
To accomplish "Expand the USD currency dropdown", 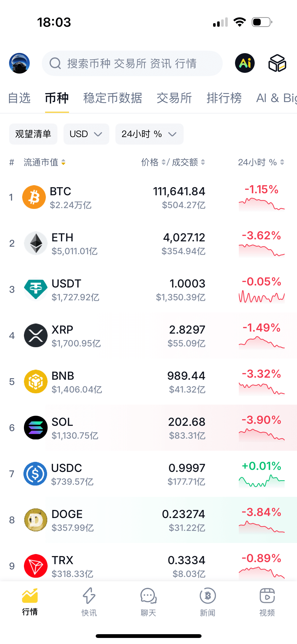I will pyautogui.click(x=86, y=134).
